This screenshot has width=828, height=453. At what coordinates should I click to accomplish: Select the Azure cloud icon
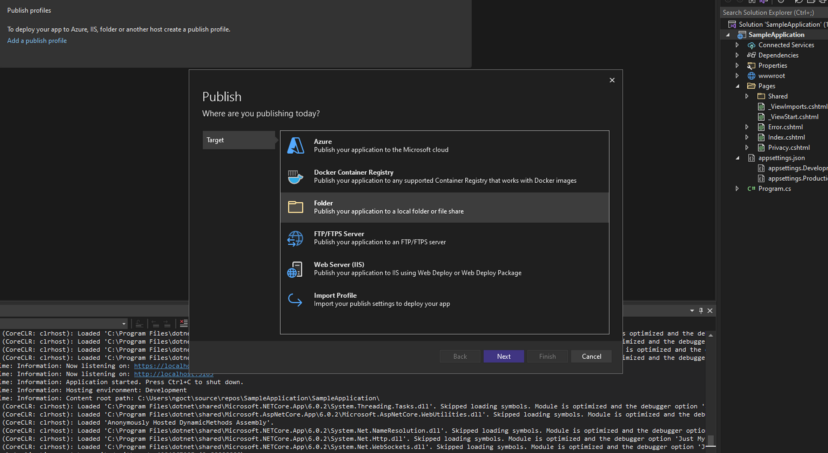(x=295, y=145)
